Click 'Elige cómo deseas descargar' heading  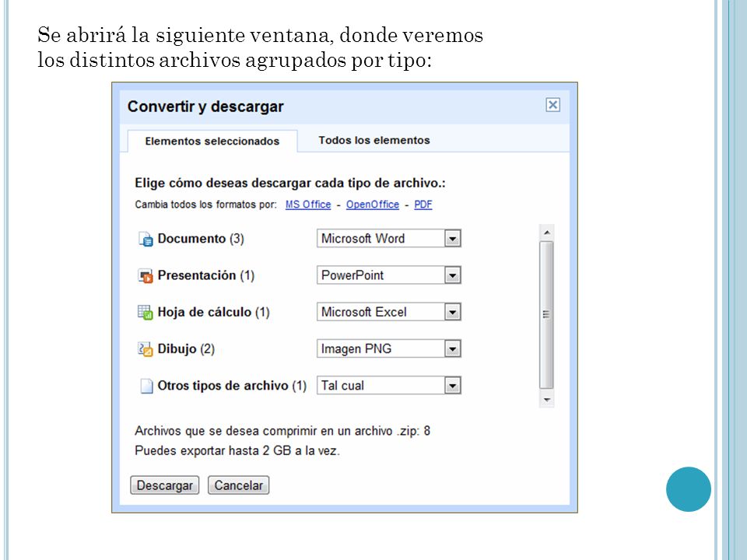point(290,183)
